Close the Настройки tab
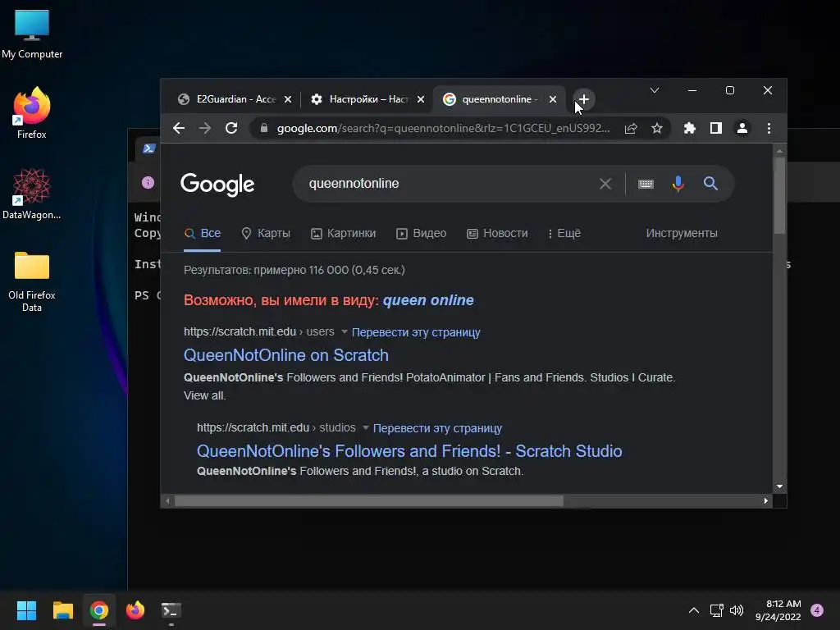Image resolution: width=840 pixels, height=630 pixels. click(421, 99)
